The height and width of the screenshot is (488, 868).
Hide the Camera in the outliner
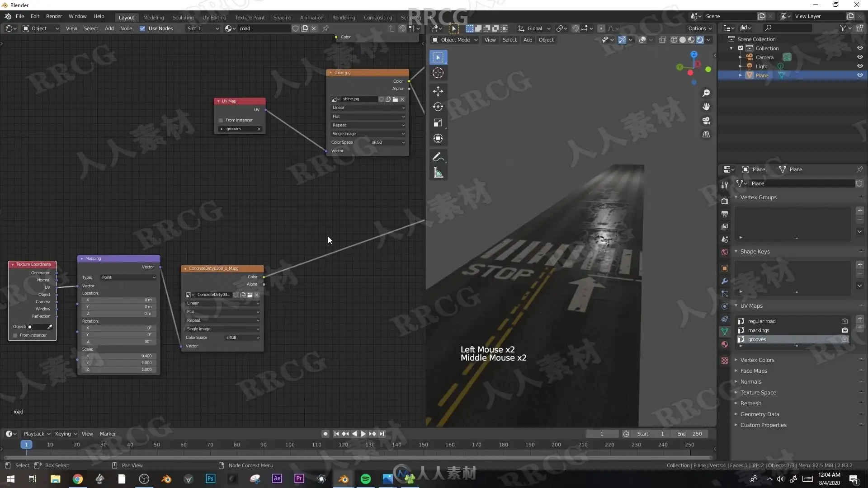pyautogui.click(x=859, y=57)
